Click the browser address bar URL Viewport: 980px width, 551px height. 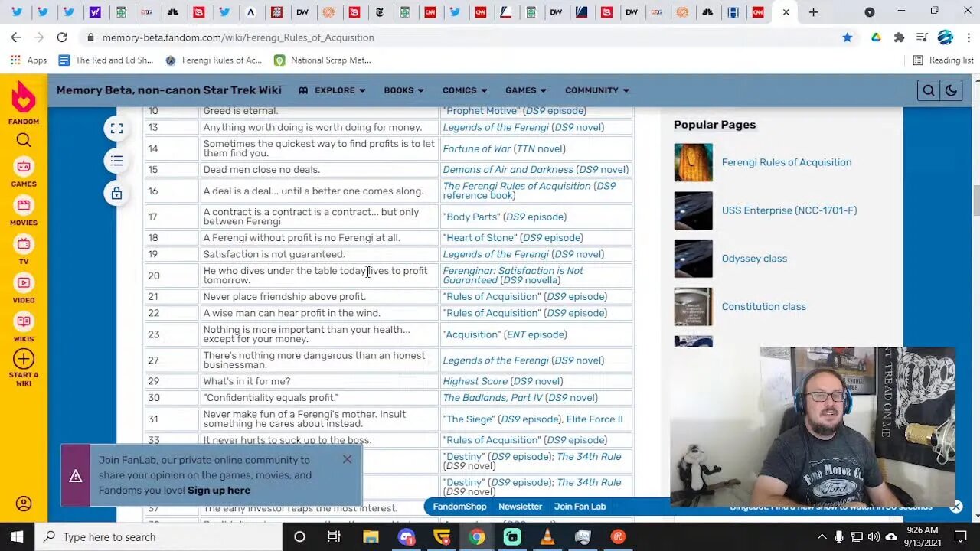[238, 37]
